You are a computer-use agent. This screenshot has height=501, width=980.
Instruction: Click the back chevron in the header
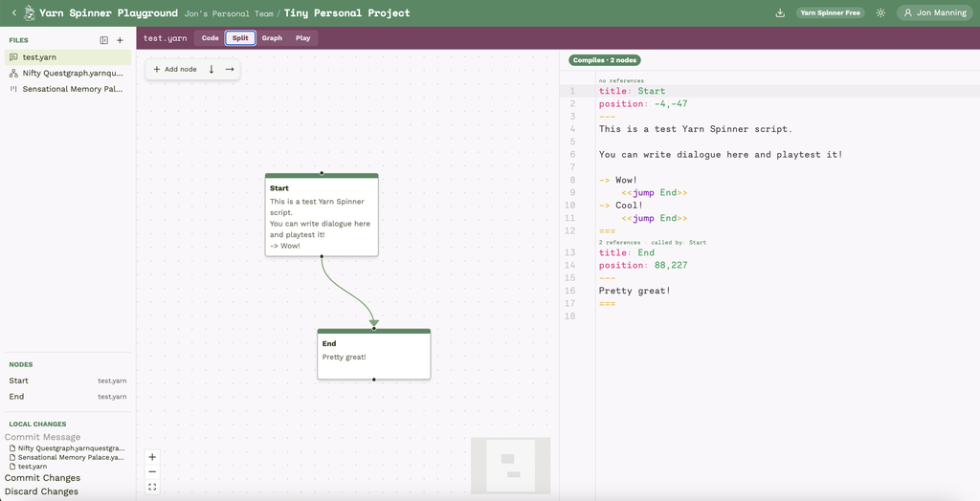[x=14, y=12]
